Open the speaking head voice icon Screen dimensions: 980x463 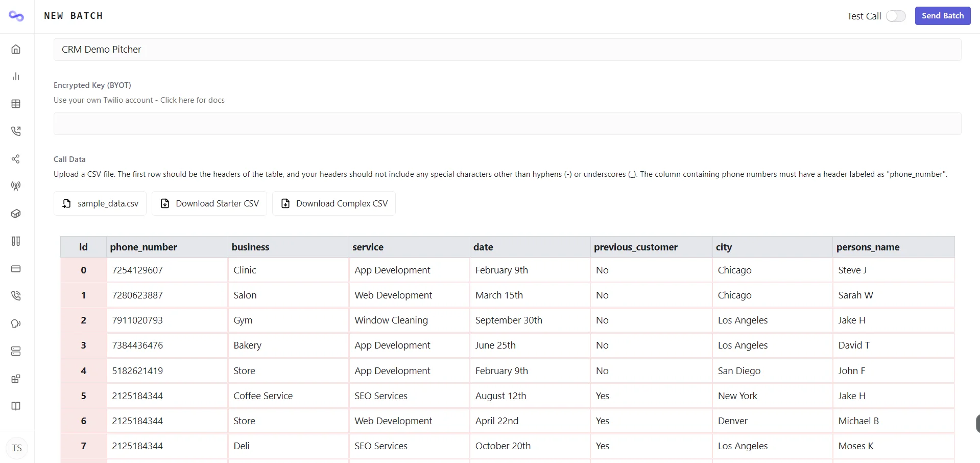[x=16, y=323]
